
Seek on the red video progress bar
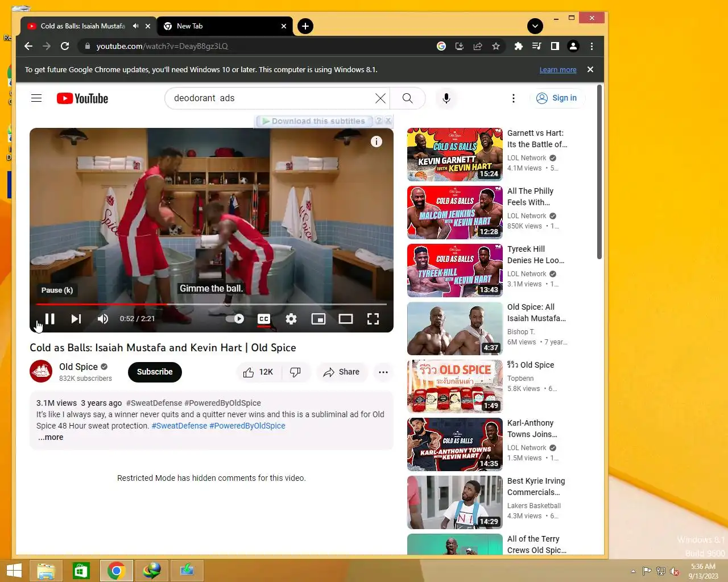[211, 305]
